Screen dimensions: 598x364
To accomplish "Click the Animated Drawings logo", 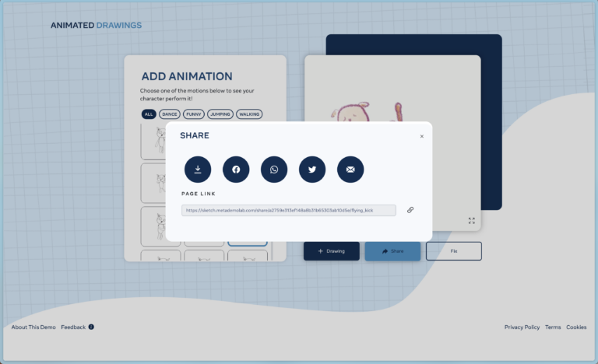I will click(96, 25).
